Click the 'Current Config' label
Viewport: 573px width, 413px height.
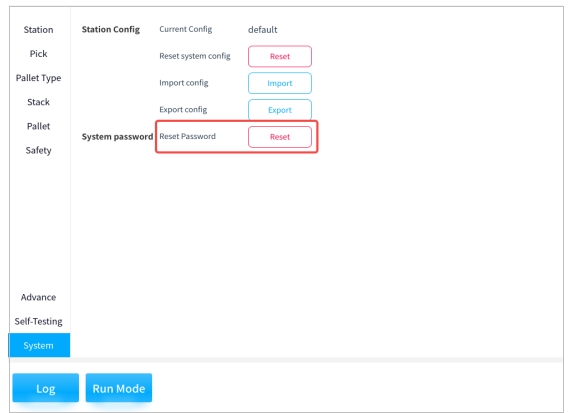(186, 29)
